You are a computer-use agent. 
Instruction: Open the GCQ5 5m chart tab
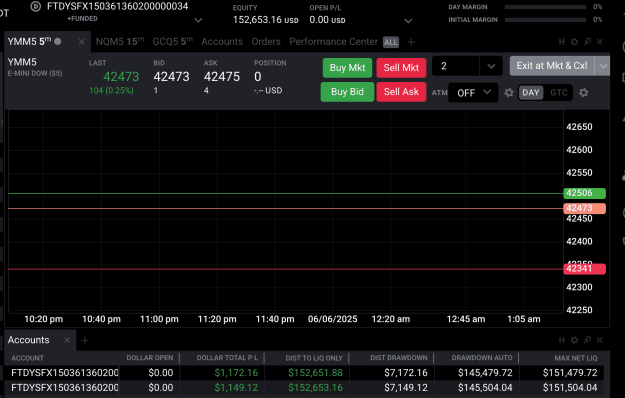pyautogui.click(x=172, y=41)
